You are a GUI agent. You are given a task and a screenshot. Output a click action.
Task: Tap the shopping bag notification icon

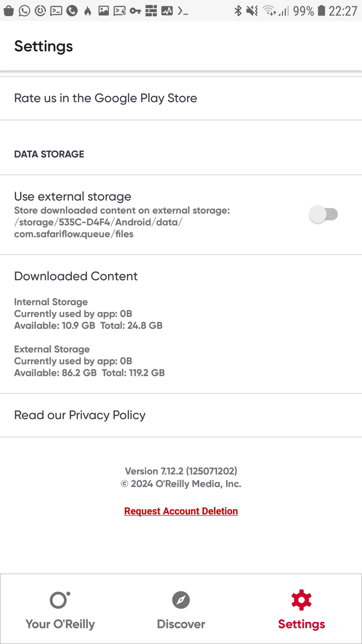tap(8, 11)
